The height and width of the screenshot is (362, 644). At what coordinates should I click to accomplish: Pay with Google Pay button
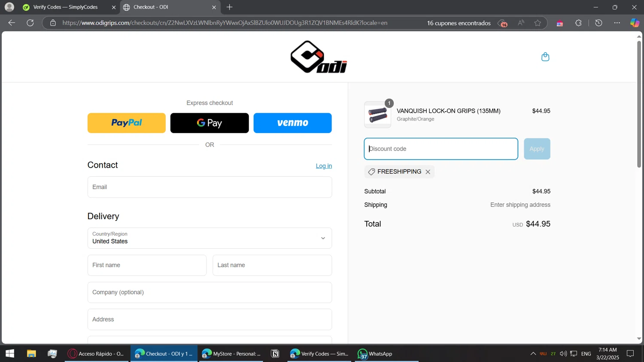[210, 123]
